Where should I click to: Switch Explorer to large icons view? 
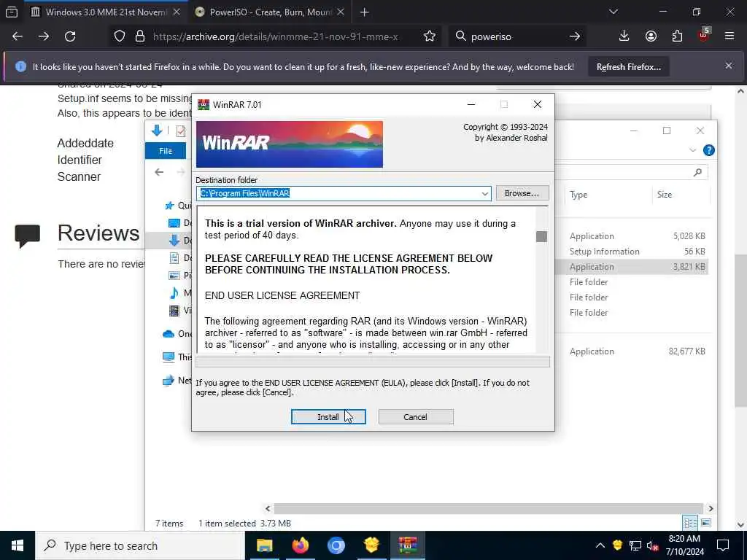706,523
